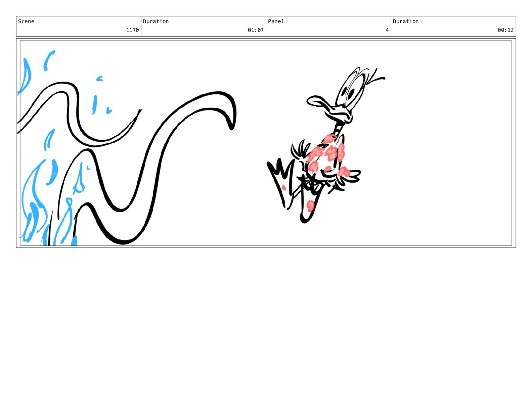Click the Duration label next to Panel

click(x=406, y=21)
